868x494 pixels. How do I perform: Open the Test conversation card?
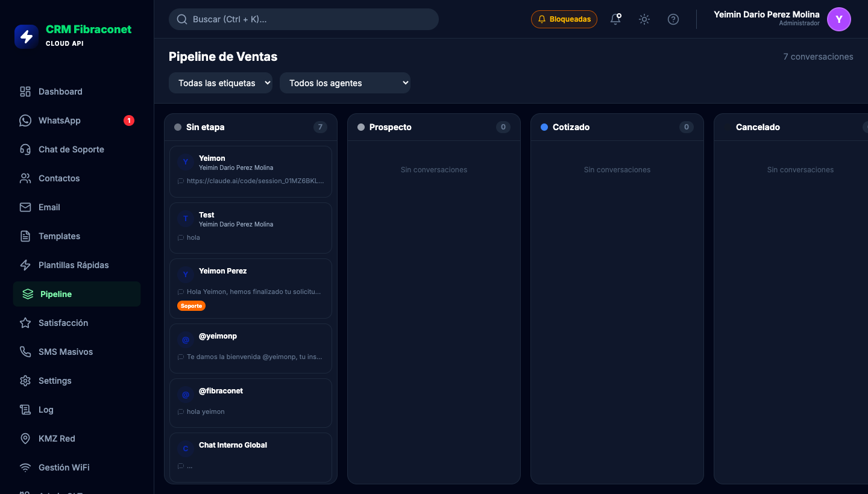[251, 228]
